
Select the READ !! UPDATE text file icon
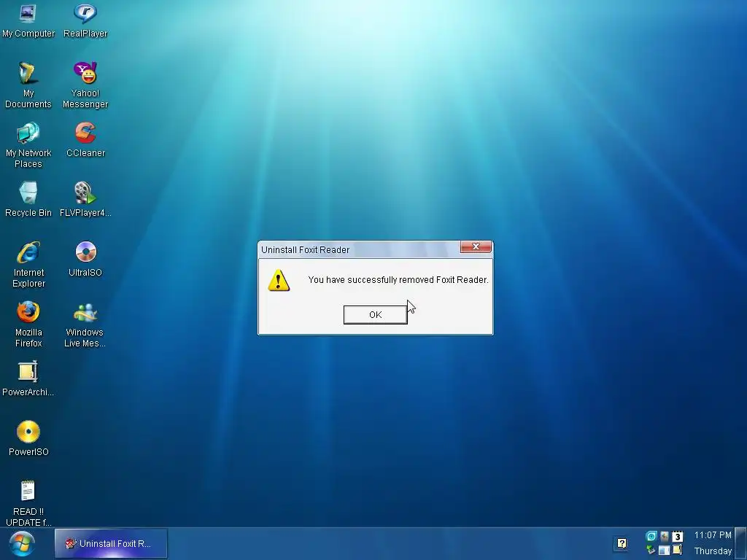tap(28, 503)
